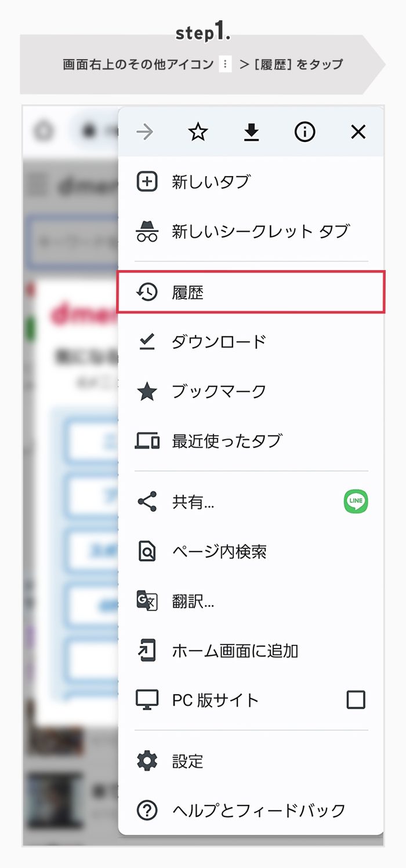Open ヘルプとフィードバック entry

251,810
